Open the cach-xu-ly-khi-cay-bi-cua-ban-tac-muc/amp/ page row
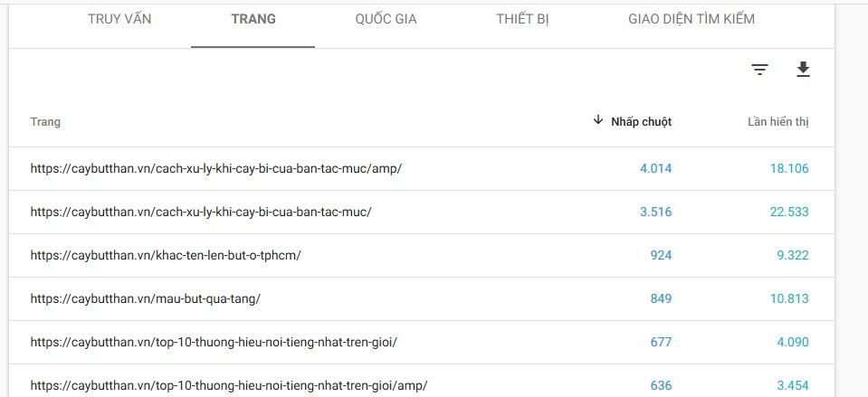The height and width of the screenshot is (397, 868). tap(215, 168)
